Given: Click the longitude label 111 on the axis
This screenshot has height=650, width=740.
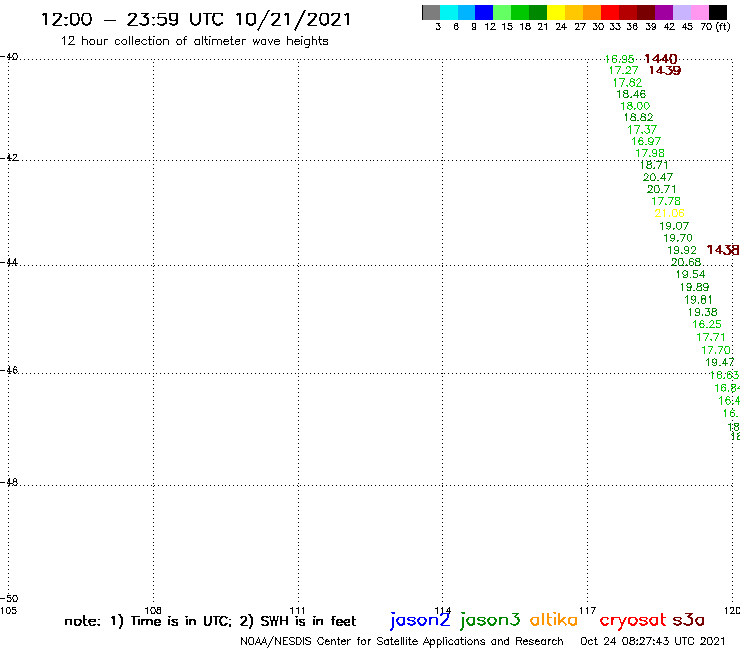Looking at the screenshot, I should [297, 610].
